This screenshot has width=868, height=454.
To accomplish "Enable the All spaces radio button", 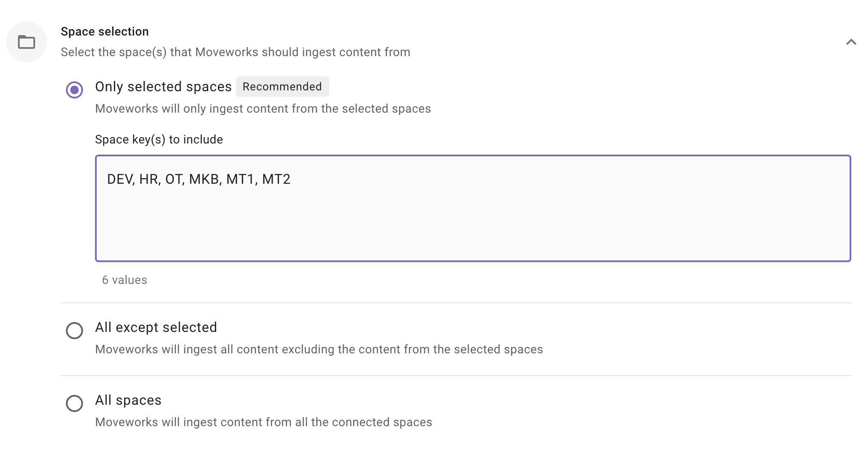I will click(74, 403).
